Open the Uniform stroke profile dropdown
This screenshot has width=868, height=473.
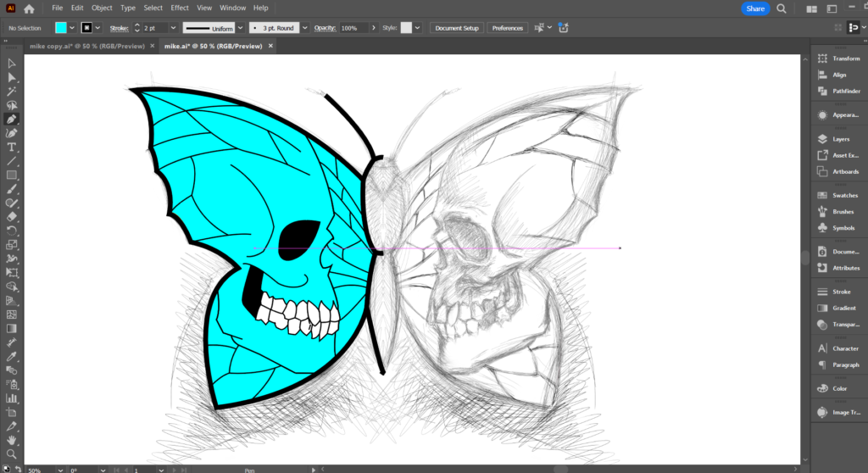(x=241, y=28)
